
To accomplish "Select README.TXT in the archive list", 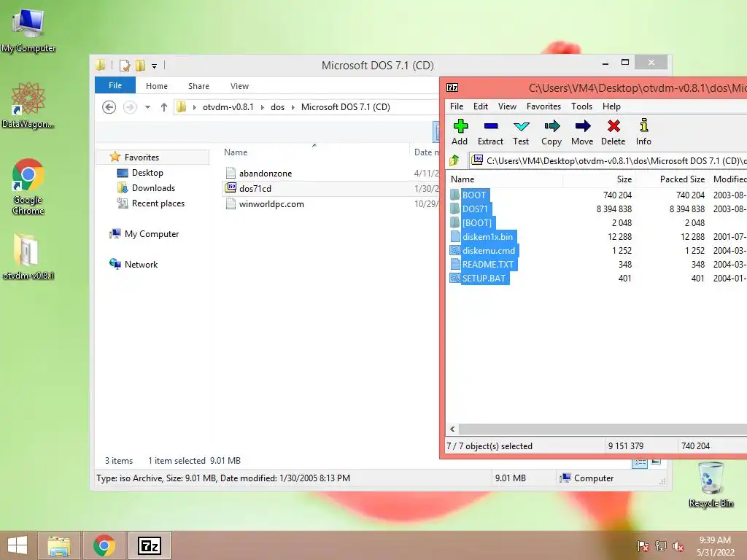I will click(487, 264).
